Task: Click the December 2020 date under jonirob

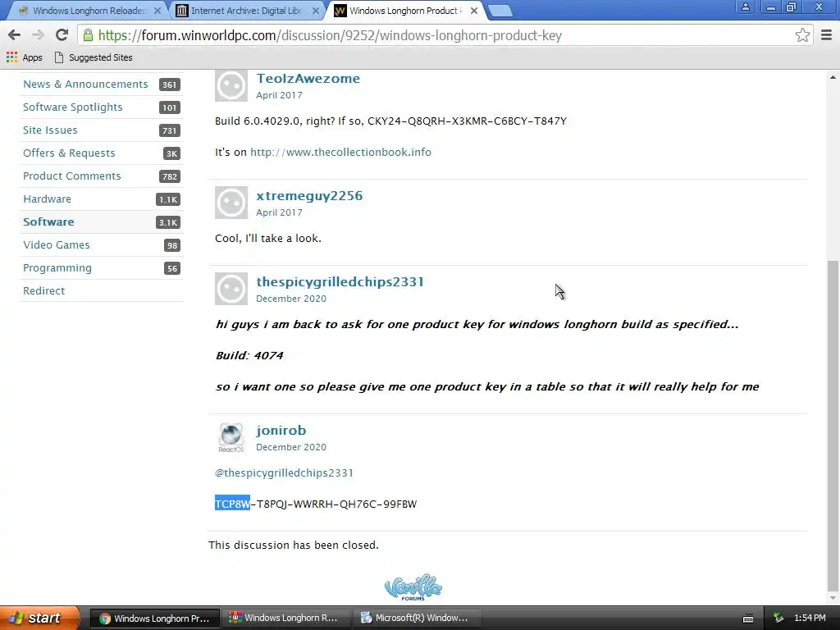Action: (291, 447)
